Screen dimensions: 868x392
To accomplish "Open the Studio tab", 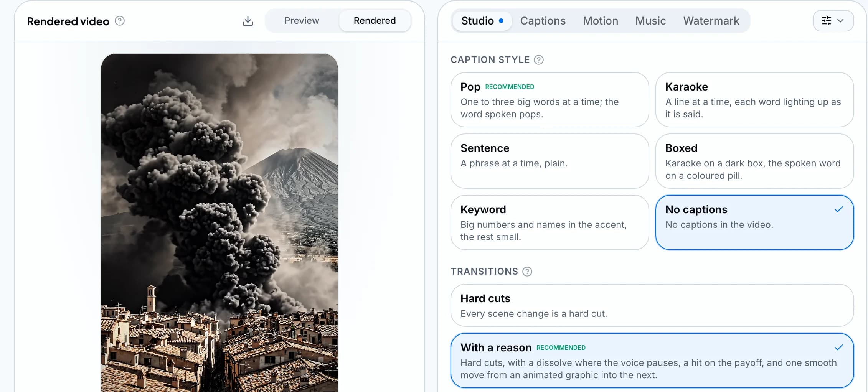I will click(482, 21).
